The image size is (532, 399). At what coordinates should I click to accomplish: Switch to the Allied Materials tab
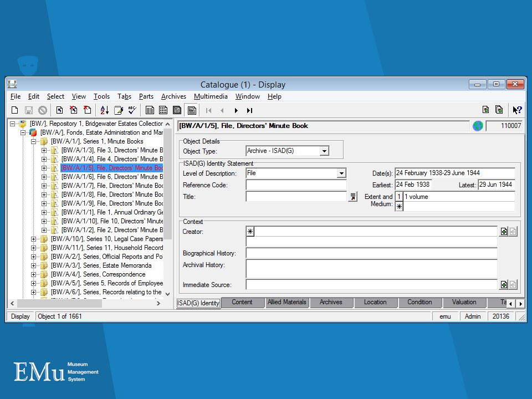coord(287,302)
